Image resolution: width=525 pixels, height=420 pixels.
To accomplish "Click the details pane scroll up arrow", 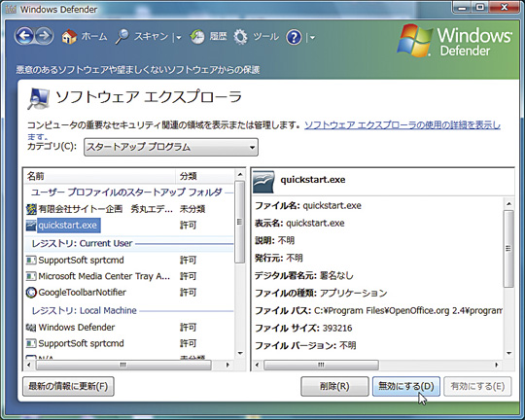I will point(508,203).
